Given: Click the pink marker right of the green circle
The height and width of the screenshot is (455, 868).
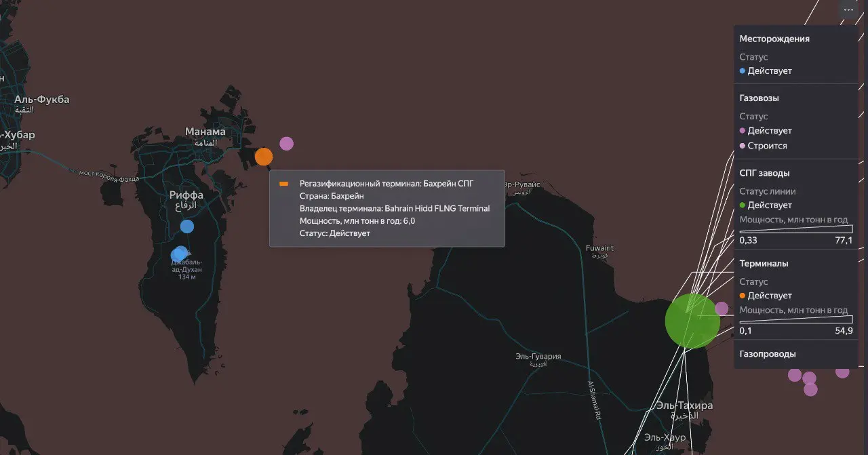Looking at the screenshot, I should coord(722,309).
